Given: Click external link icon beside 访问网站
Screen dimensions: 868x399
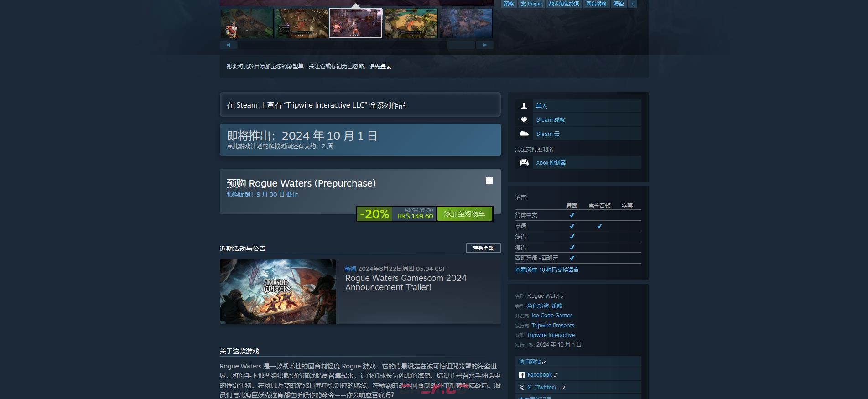Looking at the screenshot, I should 544,363.
